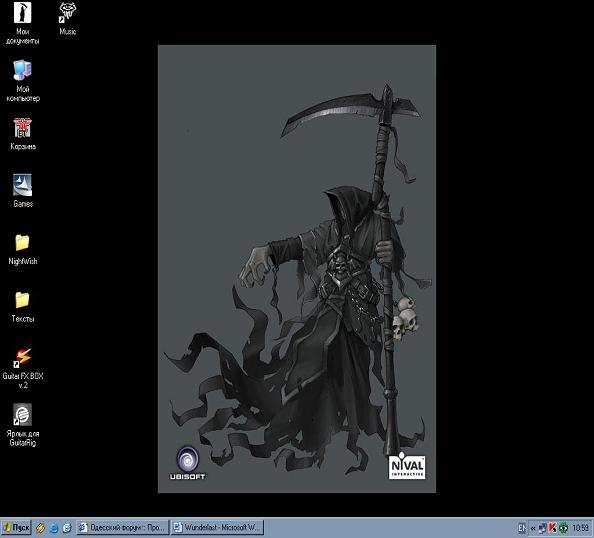The height and width of the screenshot is (538, 594).
Task: Switch to Wunderlast Microsoft Word taskbar window
Action: tap(217, 527)
